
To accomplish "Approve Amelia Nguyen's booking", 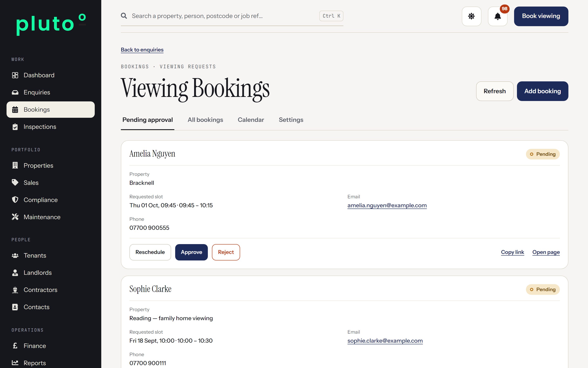I will pyautogui.click(x=191, y=252).
